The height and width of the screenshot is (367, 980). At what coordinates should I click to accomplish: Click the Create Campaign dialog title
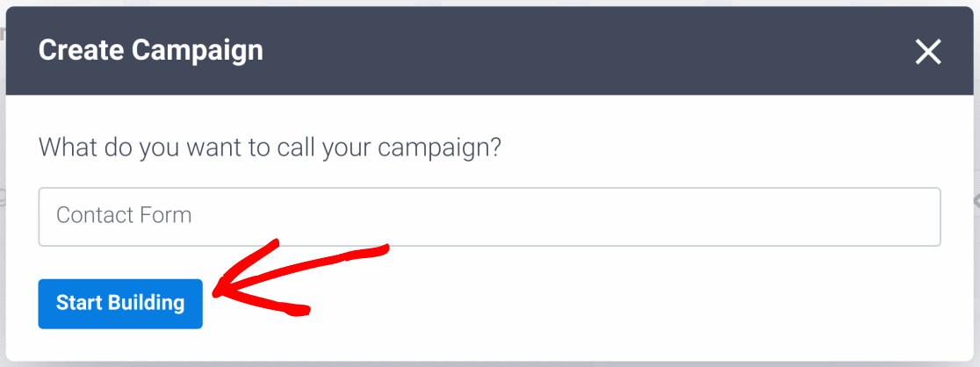pos(151,51)
